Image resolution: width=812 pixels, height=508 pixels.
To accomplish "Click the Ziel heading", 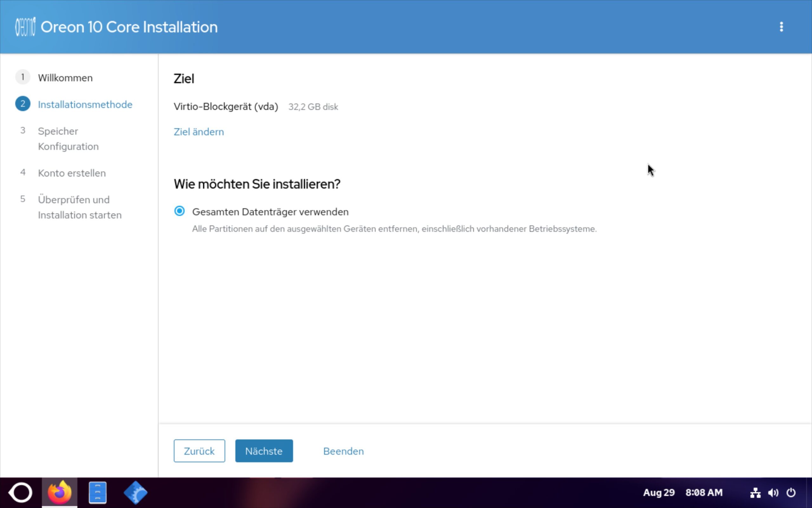I will pos(184,79).
